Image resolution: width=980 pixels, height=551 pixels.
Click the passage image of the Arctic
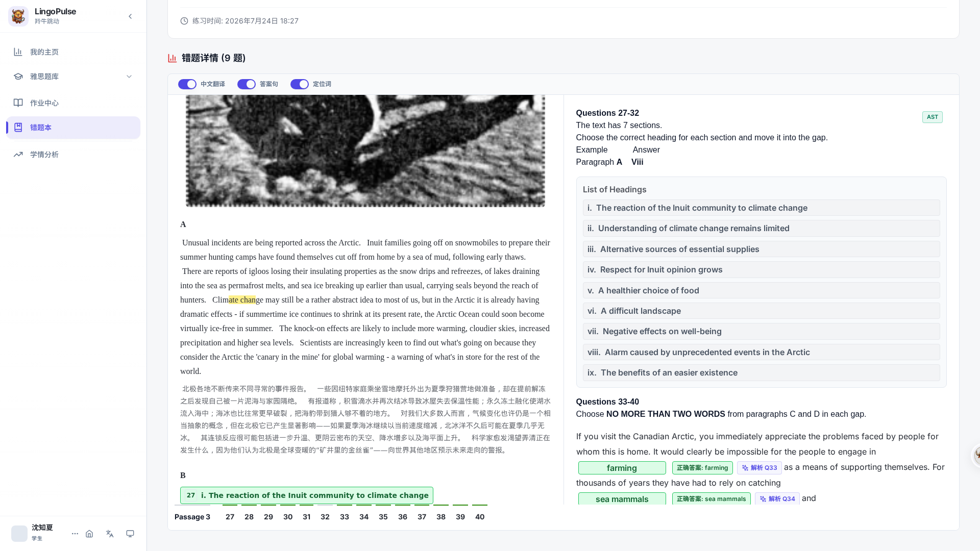[x=365, y=151]
